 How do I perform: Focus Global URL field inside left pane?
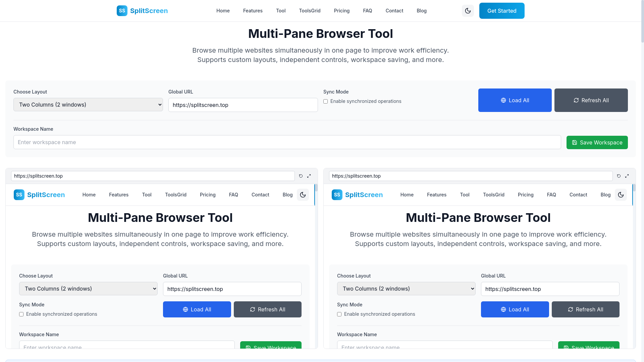[232, 289]
